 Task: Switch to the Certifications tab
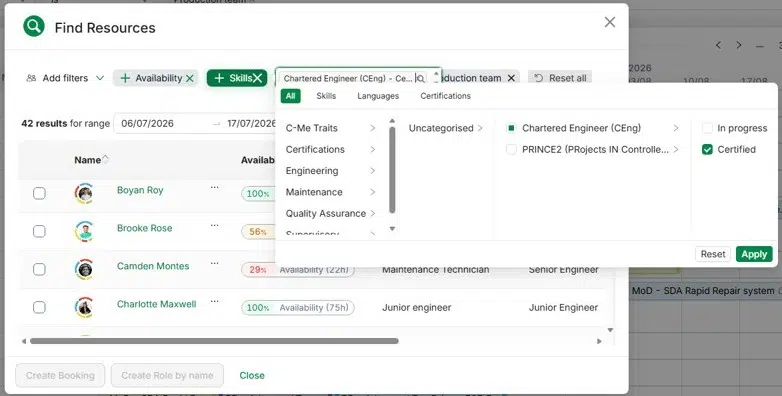[445, 96]
